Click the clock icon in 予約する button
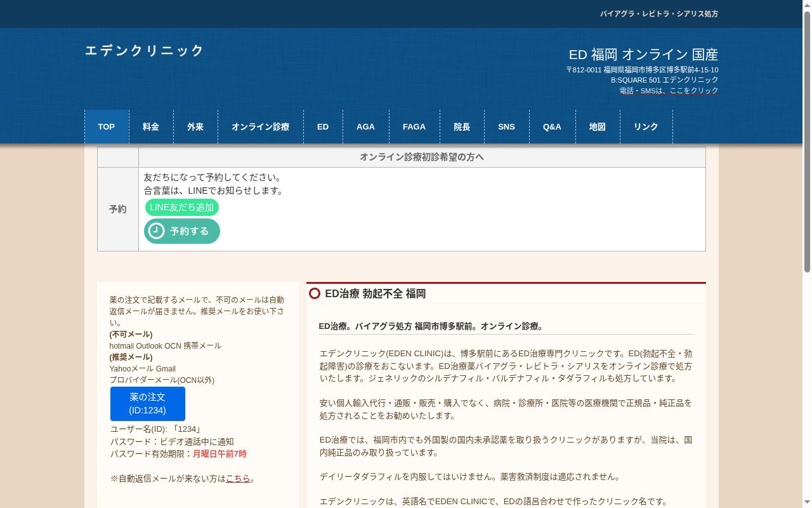812x508 pixels. (x=156, y=231)
